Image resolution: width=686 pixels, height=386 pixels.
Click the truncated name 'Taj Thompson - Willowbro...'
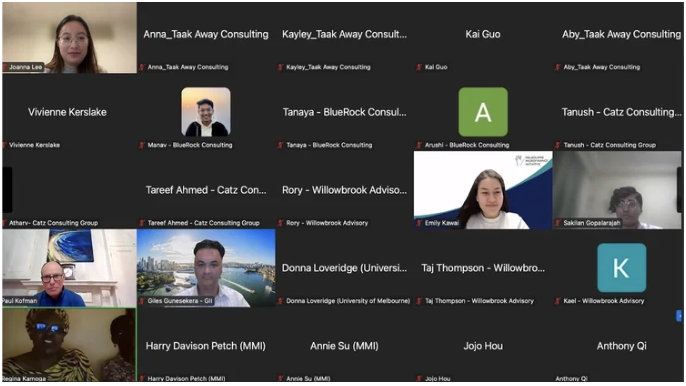click(483, 268)
